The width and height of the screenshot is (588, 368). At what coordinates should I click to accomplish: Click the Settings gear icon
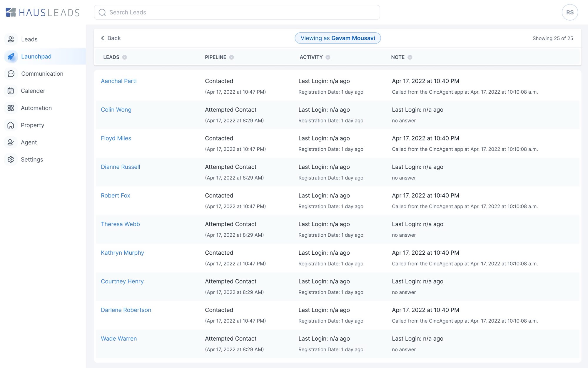tap(11, 159)
